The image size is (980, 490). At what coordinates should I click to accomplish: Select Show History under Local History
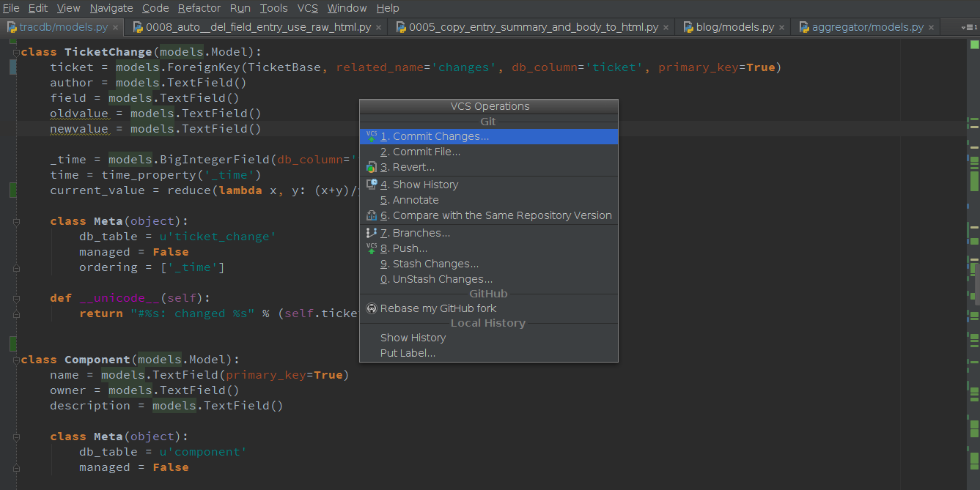489,338
